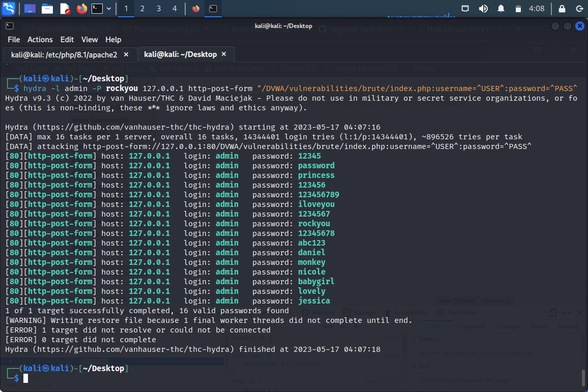Open the file manager from the panel
Viewport: 588px width, 392px height.
(x=47, y=8)
